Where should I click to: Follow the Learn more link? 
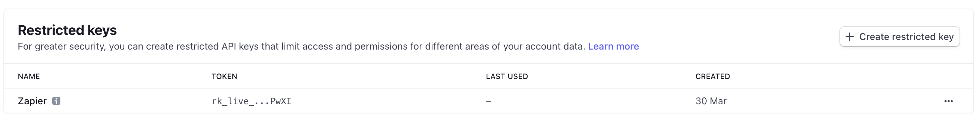(x=613, y=46)
